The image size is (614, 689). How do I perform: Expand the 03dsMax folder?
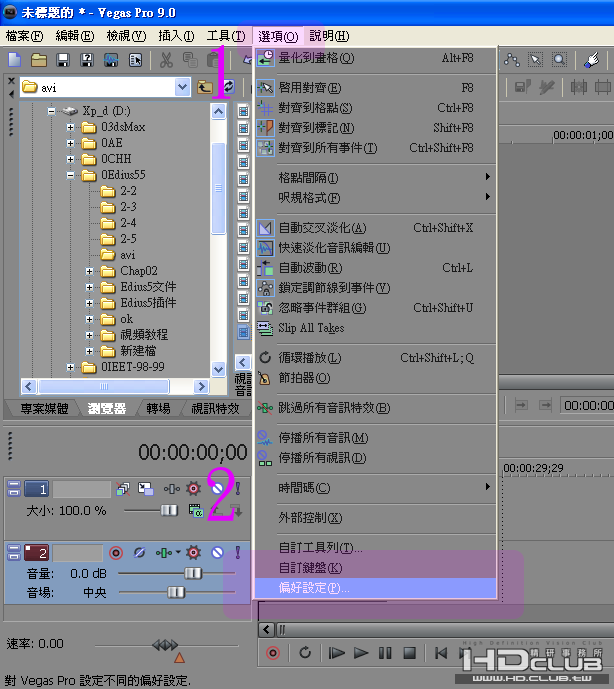click(70, 127)
